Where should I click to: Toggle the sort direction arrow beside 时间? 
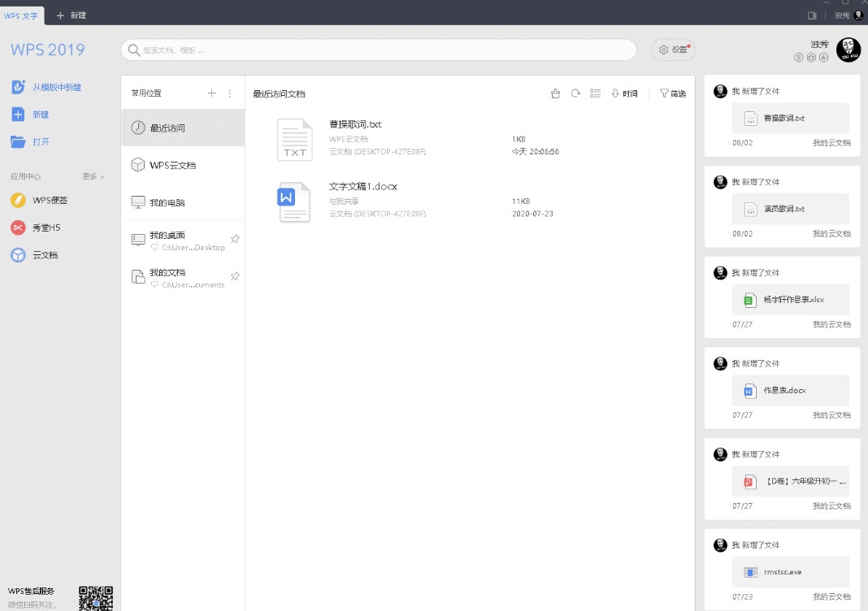tap(615, 93)
